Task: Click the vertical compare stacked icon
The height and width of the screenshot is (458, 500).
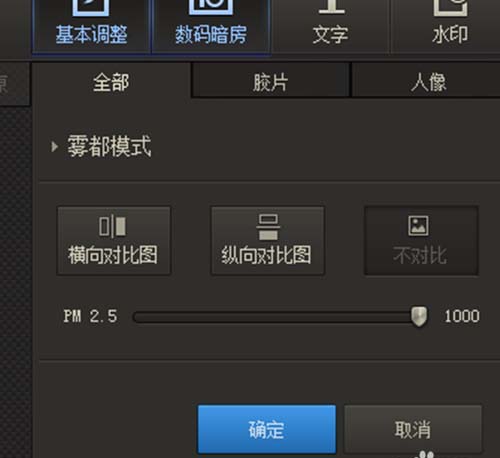Action: pyautogui.click(x=268, y=227)
